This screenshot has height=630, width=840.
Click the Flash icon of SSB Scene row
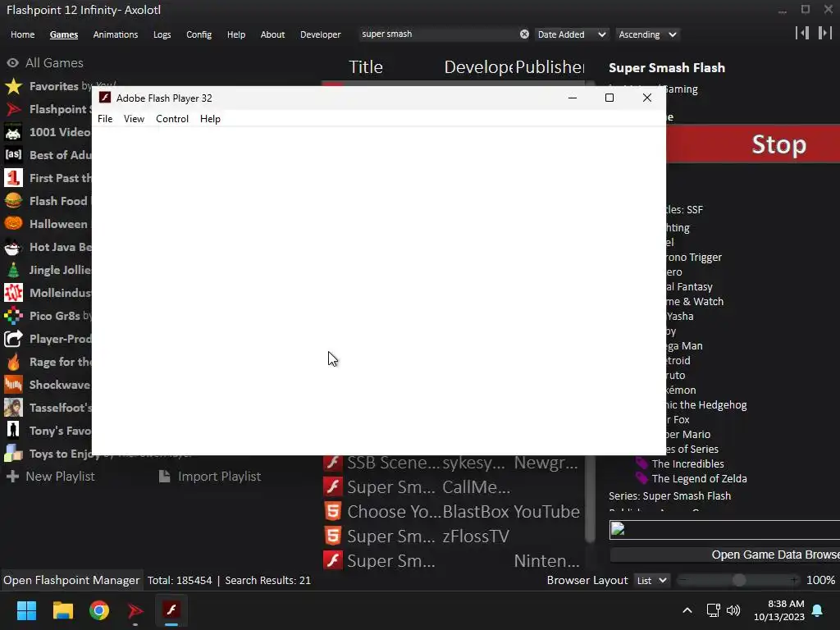(333, 463)
